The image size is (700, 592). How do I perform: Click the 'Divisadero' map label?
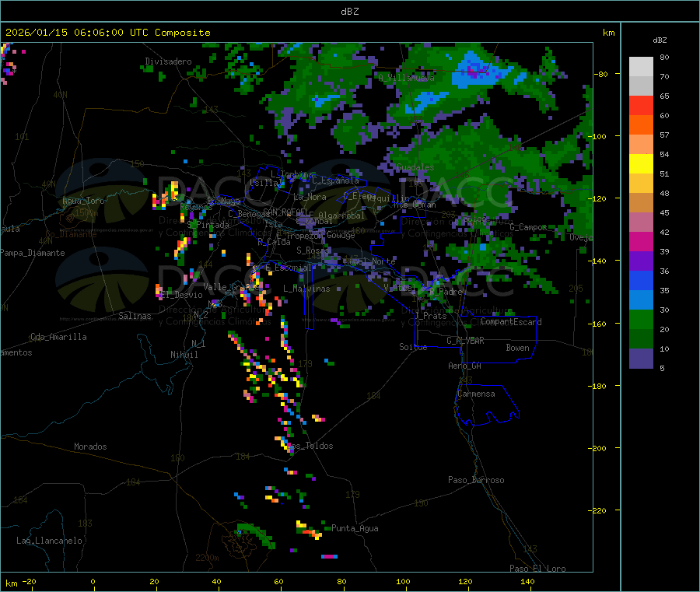pos(168,61)
